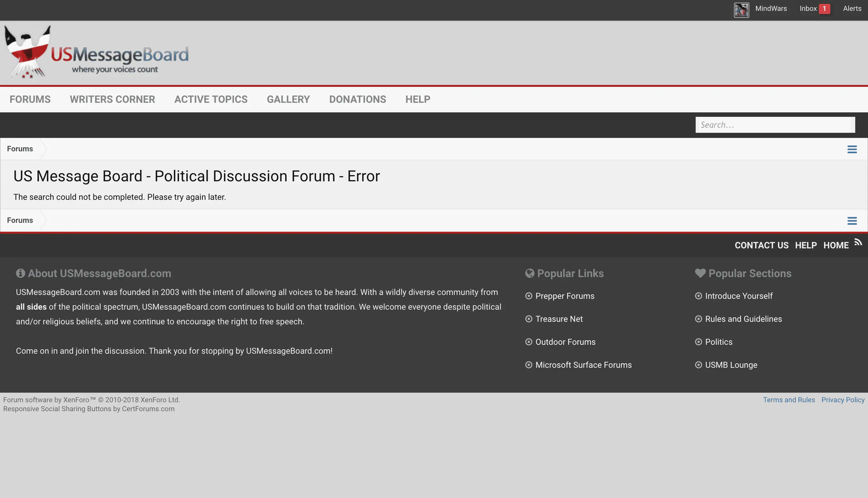Open bottom breadcrumb hamburger menu icon
The image size is (868, 498).
852,221
